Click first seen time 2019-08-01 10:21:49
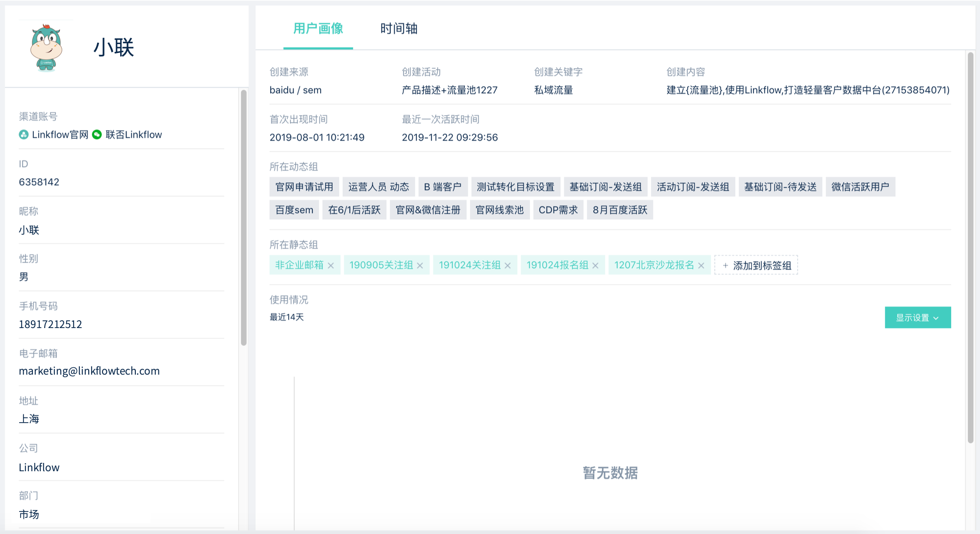 tap(317, 137)
